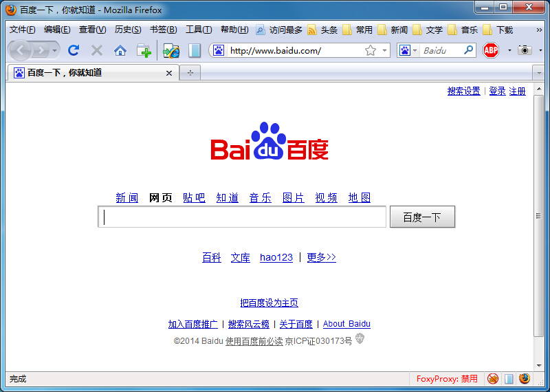This screenshot has width=550, height=392.
Task: Click the camera screenshot icon
Action: click(525, 50)
